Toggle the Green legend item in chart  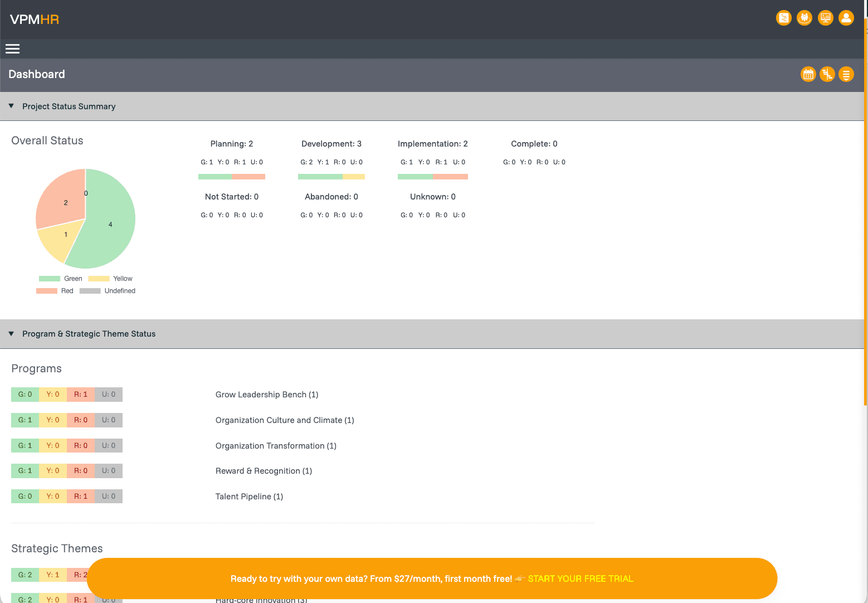[x=61, y=279]
